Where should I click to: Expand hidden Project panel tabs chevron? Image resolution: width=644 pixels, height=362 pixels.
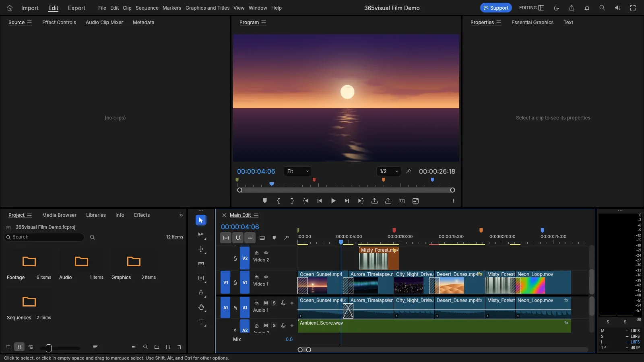point(181,215)
